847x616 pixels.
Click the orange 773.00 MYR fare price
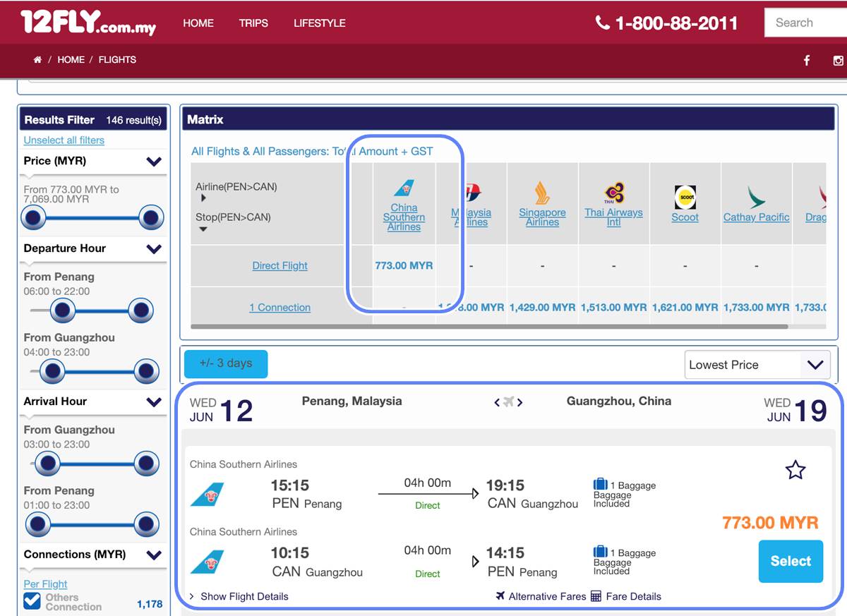(770, 523)
